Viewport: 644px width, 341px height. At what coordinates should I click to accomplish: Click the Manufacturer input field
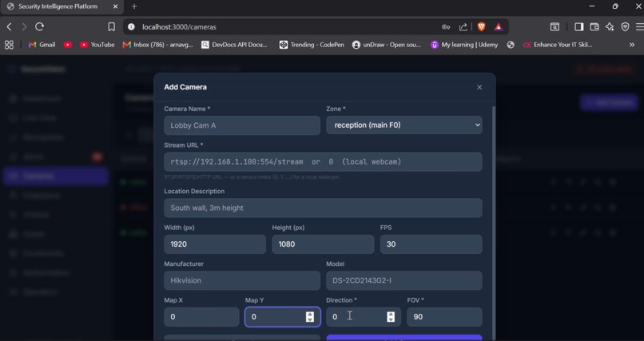point(242,280)
